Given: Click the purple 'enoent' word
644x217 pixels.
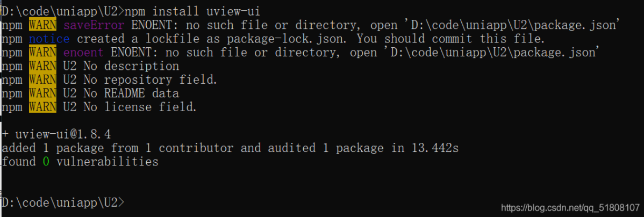Looking at the screenshot, I should 83,53.
